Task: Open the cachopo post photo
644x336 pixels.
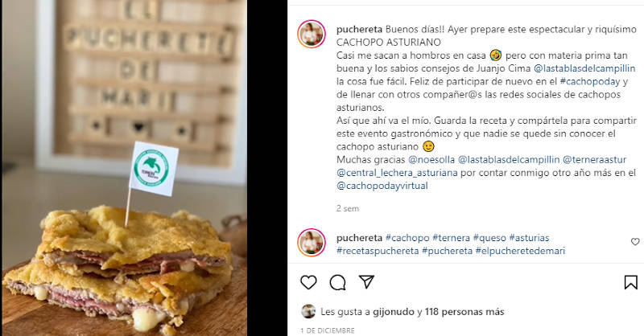Action: [x=124, y=168]
